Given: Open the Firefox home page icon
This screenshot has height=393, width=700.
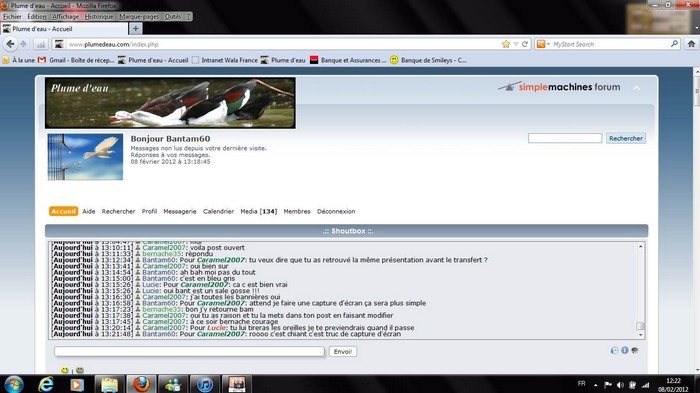Looking at the screenshot, I should (x=691, y=44).
